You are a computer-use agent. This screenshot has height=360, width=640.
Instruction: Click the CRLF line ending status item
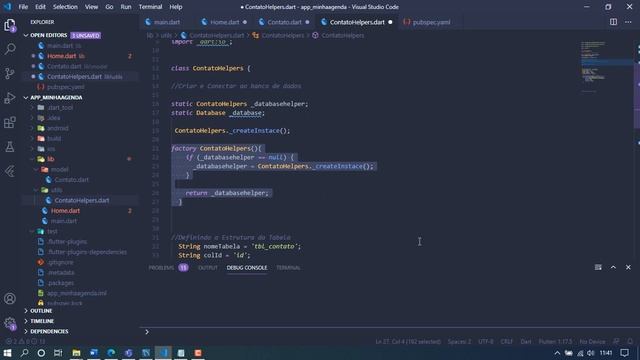[x=507, y=341]
